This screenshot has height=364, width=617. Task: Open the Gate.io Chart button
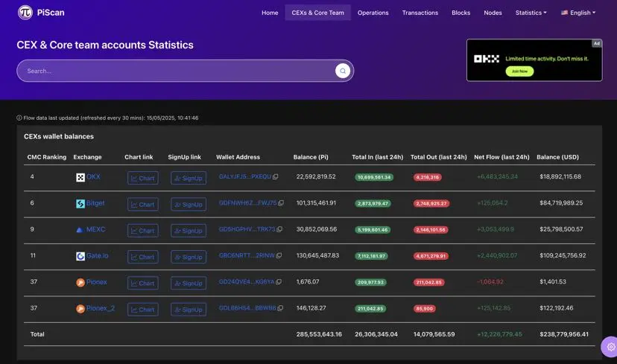[143, 257]
